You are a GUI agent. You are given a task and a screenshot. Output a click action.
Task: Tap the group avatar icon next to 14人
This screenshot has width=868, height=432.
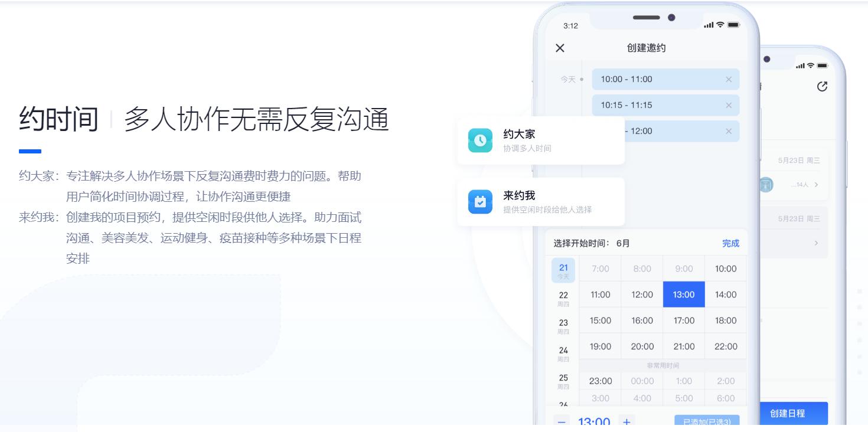765,185
